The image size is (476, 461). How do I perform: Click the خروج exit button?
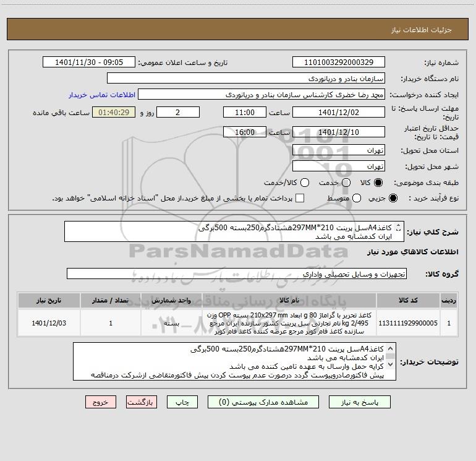(x=101, y=402)
